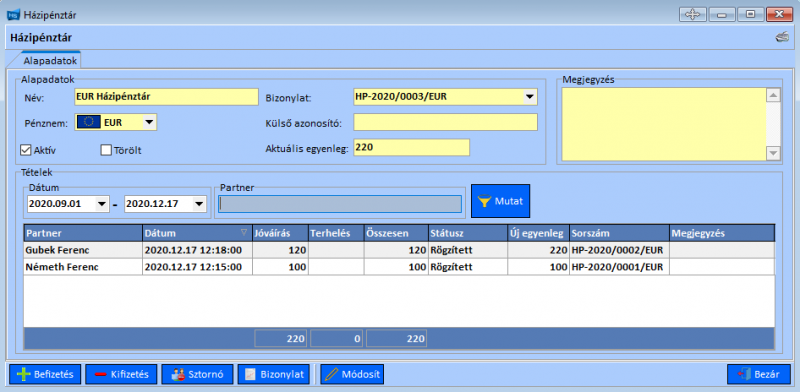Expand the Pénznem EUR dropdown
Image resolution: width=800 pixels, height=392 pixels.
(x=148, y=122)
